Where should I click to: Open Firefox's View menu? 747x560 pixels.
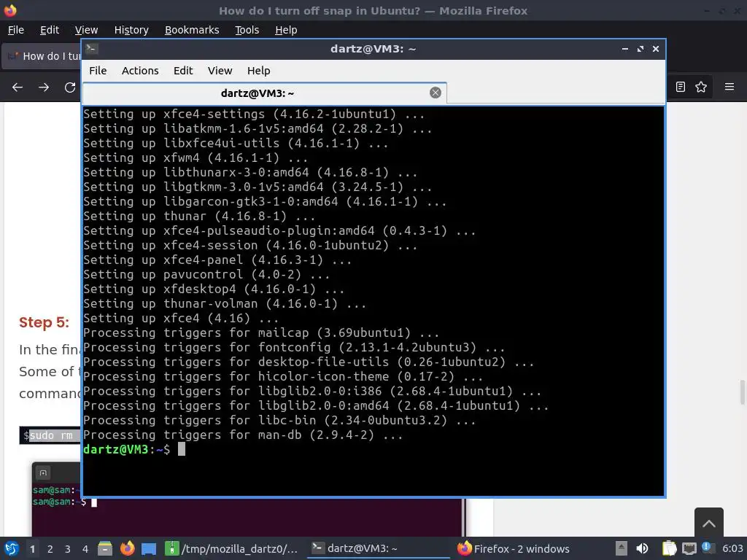(86, 30)
